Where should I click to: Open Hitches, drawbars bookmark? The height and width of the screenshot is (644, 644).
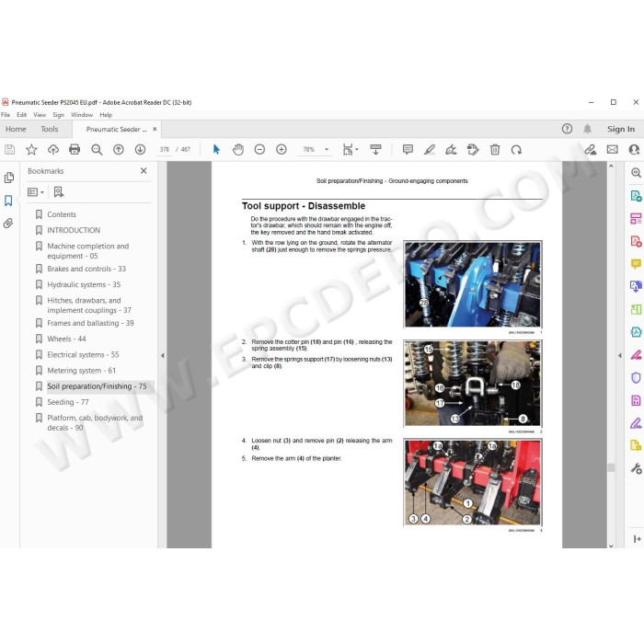89,305
